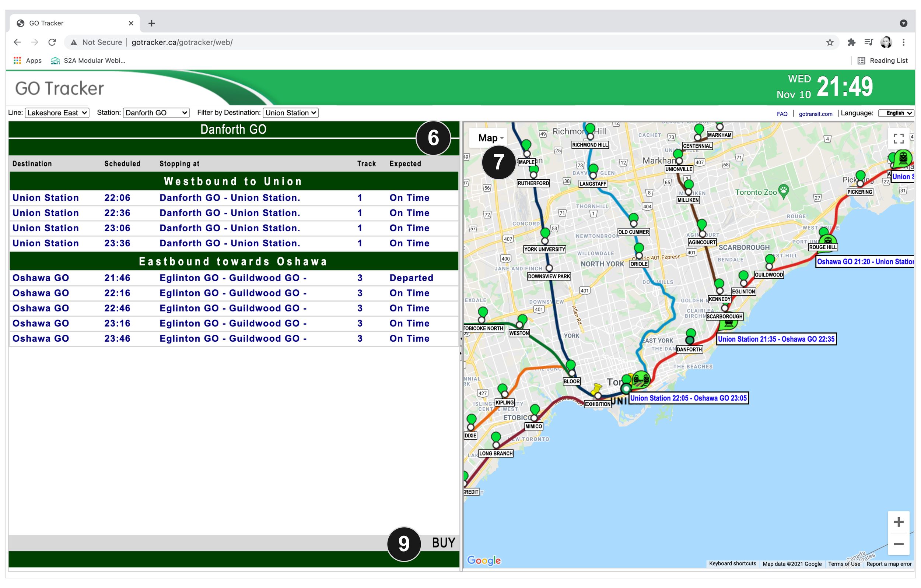This screenshot has height=588, width=921.
Task: Bookmark page with star icon
Action: pos(830,42)
